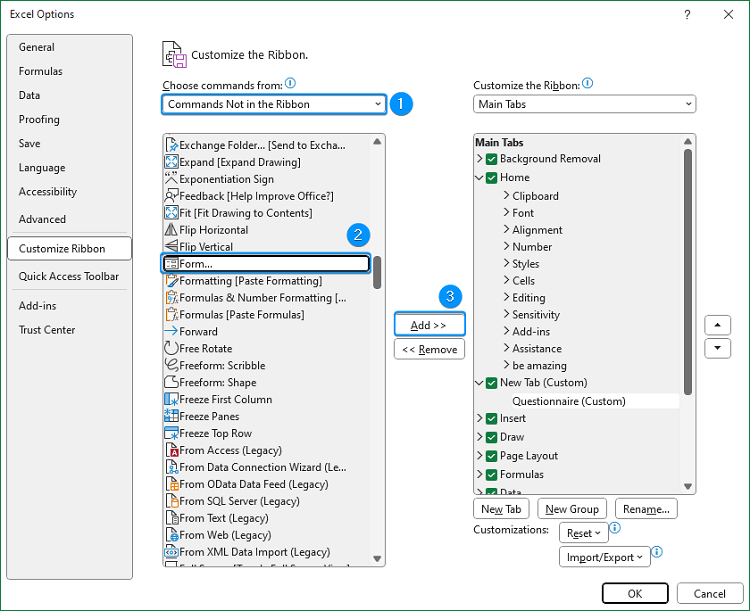Click the Add >> button
Viewport: 750px width, 611px height.
coord(429,325)
